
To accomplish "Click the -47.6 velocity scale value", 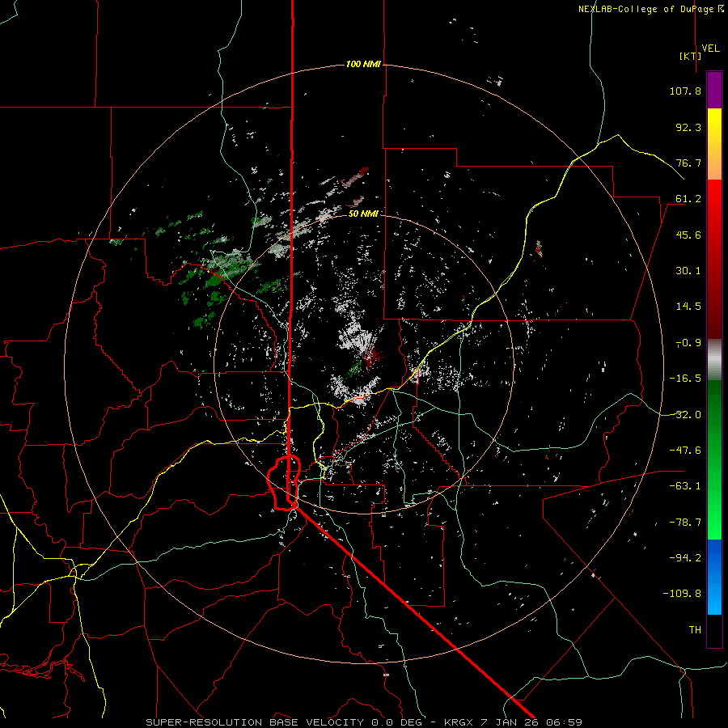I will 685,451.
